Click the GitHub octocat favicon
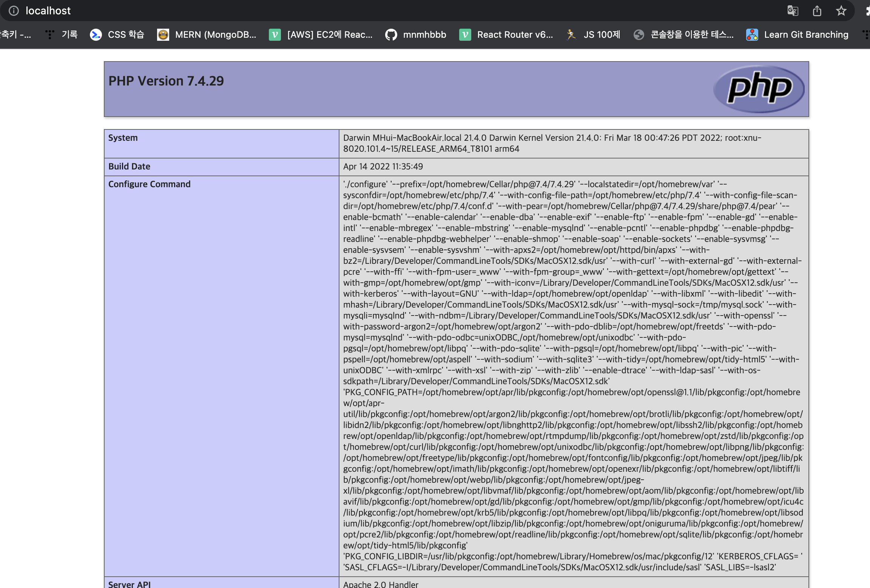This screenshot has width=870, height=588. tap(391, 35)
